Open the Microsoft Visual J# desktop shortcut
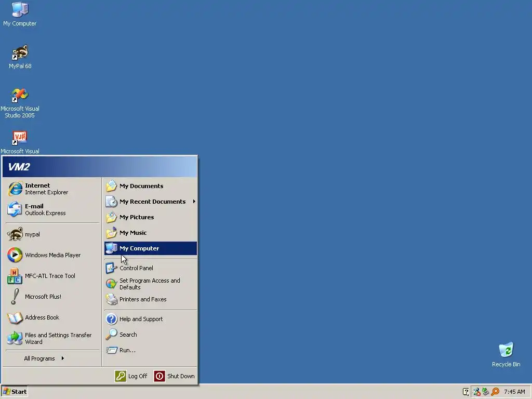 point(20,142)
